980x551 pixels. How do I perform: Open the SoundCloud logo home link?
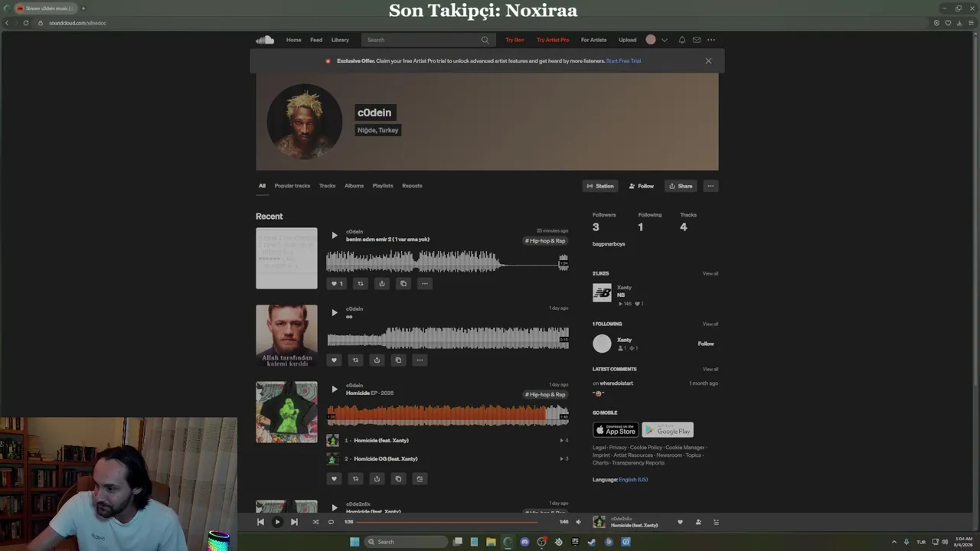pos(265,40)
